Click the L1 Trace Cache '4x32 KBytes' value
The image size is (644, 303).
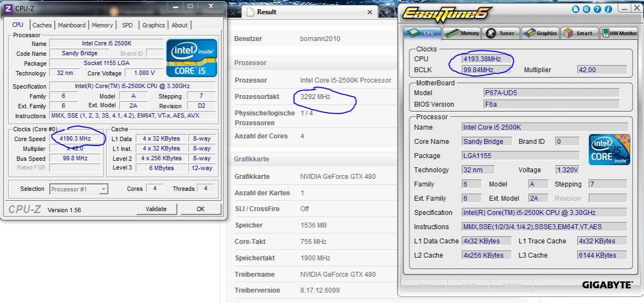tap(602, 241)
